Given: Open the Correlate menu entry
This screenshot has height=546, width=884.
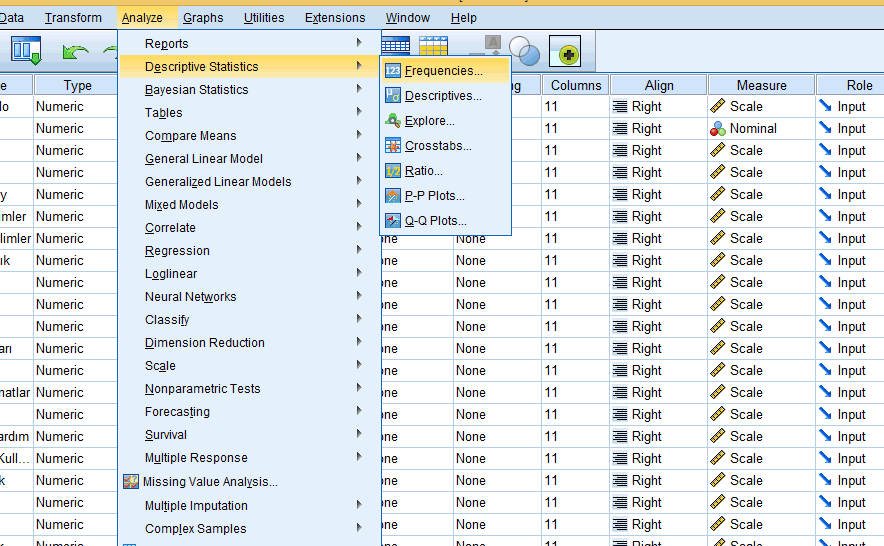Looking at the screenshot, I should [x=170, y=228].
